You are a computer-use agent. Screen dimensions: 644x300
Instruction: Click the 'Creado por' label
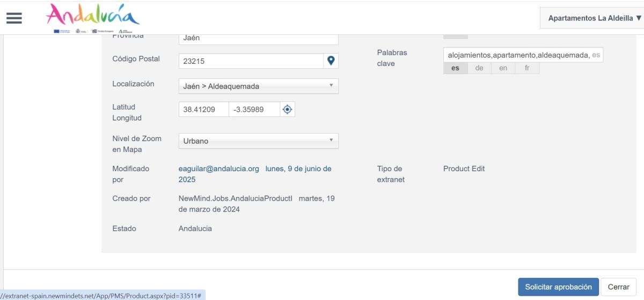(x=131, y=199)
